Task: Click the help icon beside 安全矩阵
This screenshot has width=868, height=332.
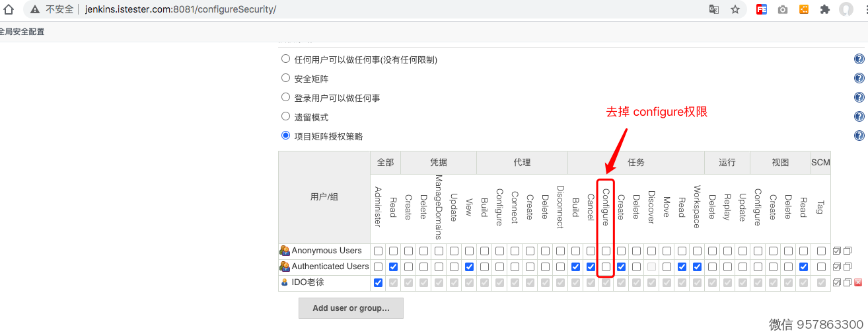Action: pyautogui.click(x=859, y=79)
